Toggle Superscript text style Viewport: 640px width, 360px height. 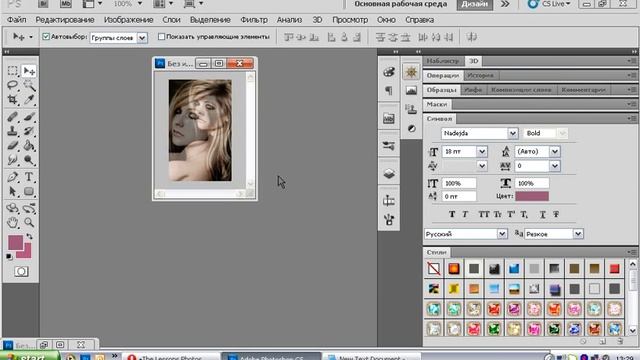511,214
